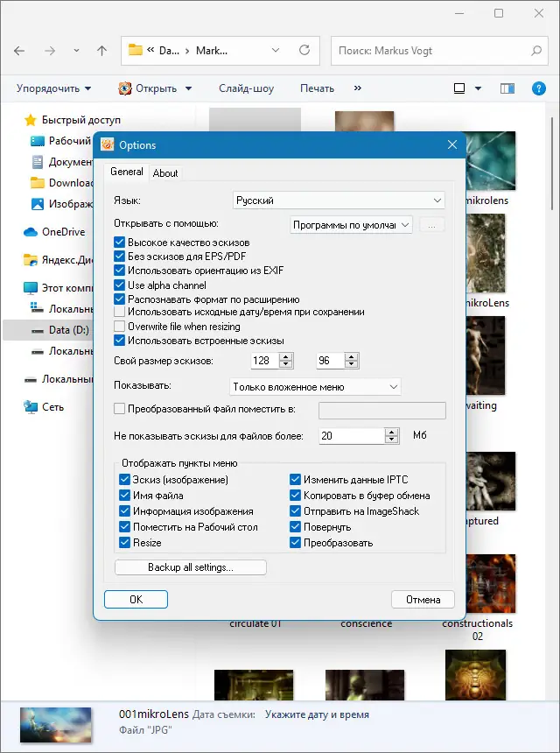Click the 'Открыть' toolbar button
Viewport: 560px width, 753px height.
click(x=148, y=88)
